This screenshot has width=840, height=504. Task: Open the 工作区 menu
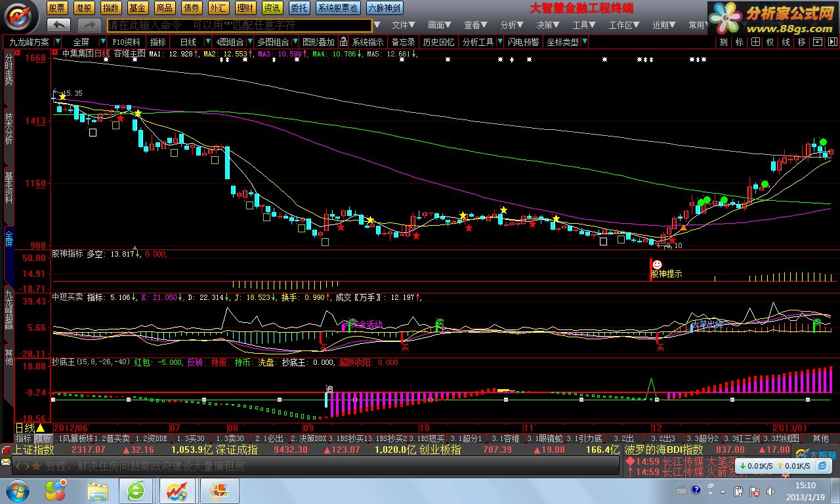624,25
